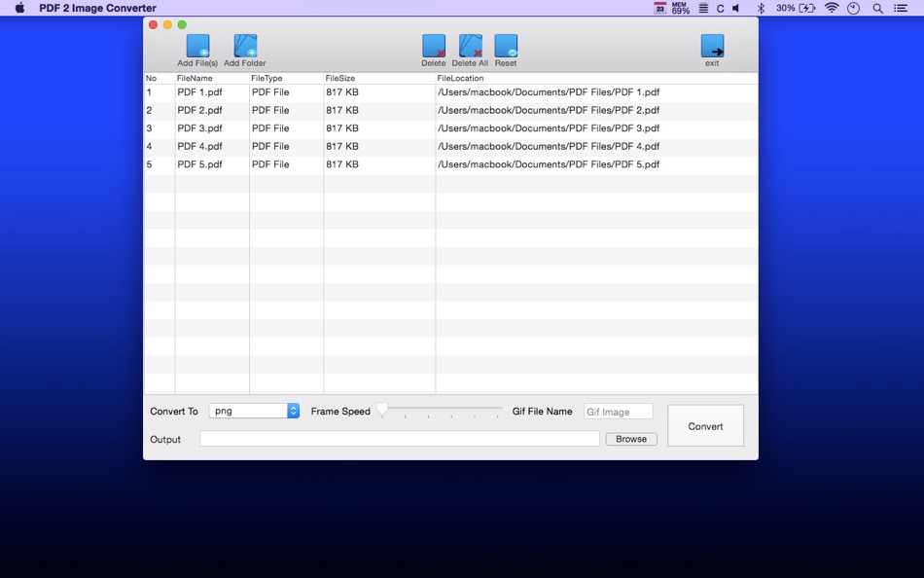924x578 pixels.
Task: Select the PDF 4.pdf file name
Action: [x=199, y=146]
